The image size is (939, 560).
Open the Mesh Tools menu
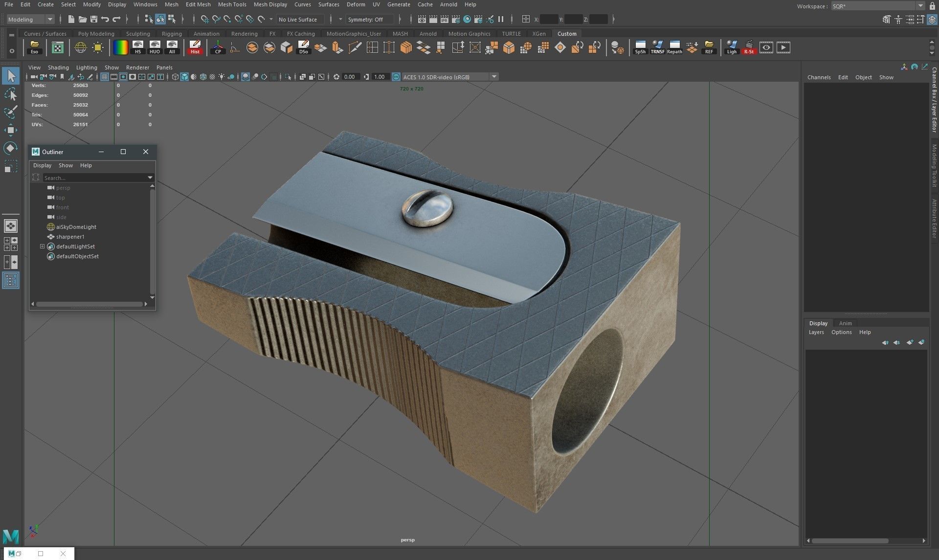click(x=232, y=4)
